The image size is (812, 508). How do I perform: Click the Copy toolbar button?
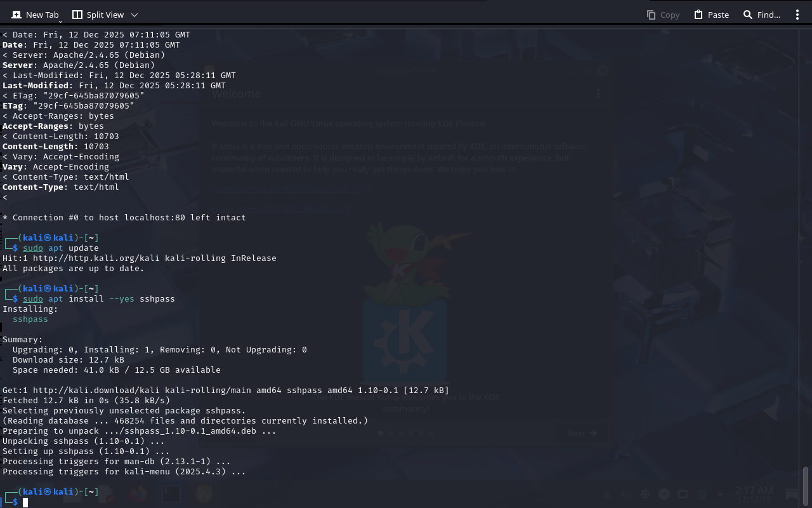tap(663, 15)
